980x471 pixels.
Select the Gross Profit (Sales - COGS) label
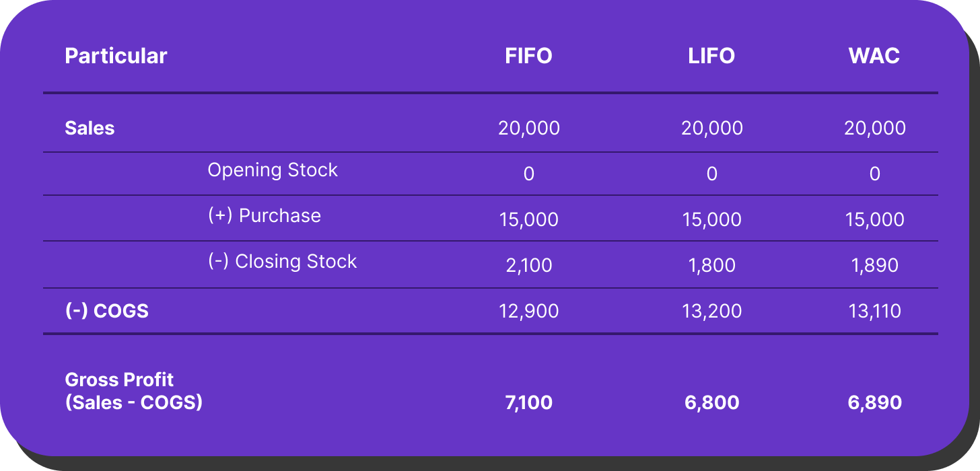[133, 391]
